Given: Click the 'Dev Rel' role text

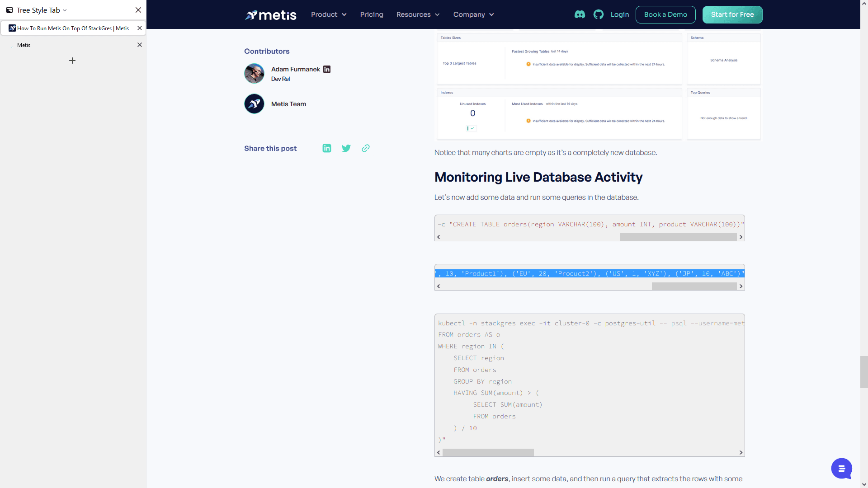Looking at the screenshot, I should [280, 79].
